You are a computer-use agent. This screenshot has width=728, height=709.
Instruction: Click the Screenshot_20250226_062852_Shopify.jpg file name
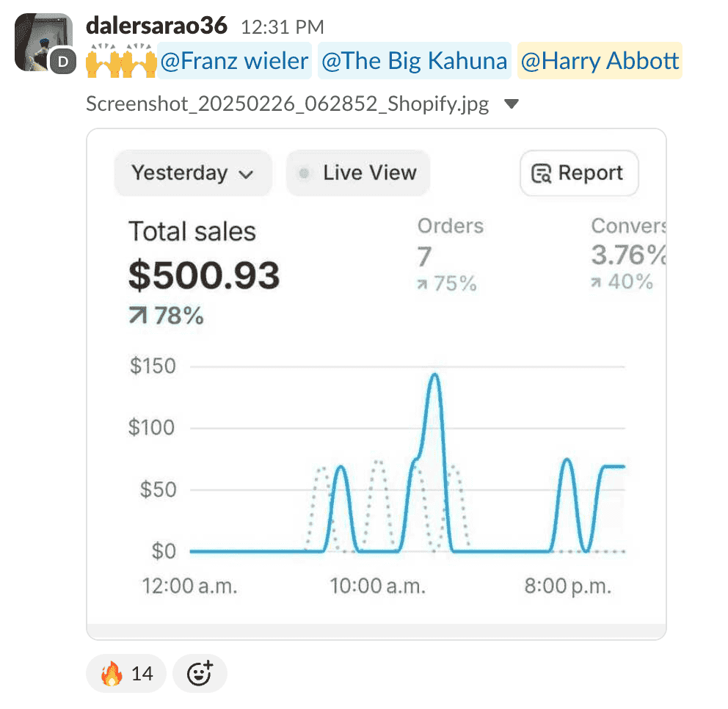pyautogui.click(x=287, y=104)
